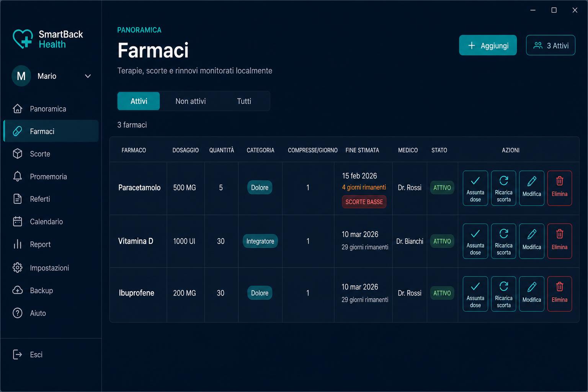Open the Promemoria bell icon
This screenshot has width=588, height=392.
point(18,176)
